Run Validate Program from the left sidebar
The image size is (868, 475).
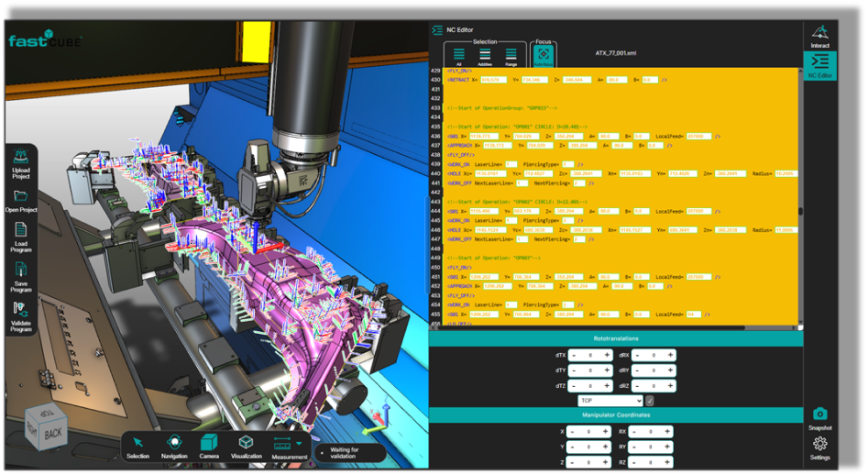click(x=21, y=315)
